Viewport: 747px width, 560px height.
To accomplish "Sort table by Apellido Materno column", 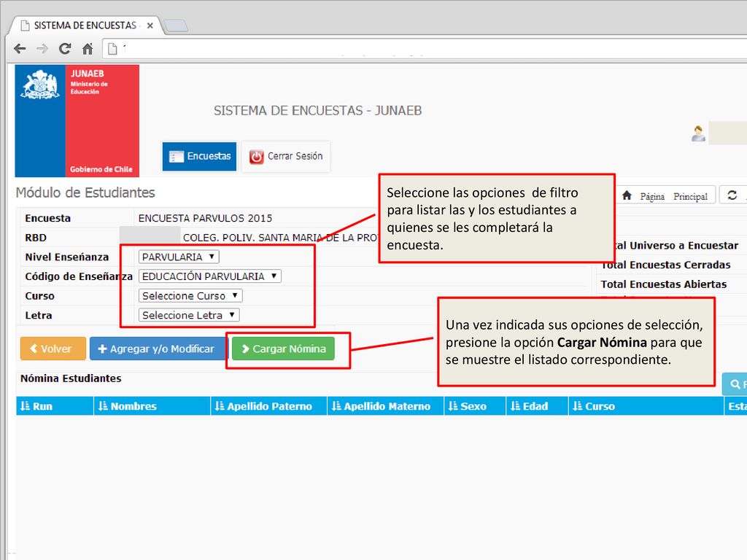I will coord(385,406).
